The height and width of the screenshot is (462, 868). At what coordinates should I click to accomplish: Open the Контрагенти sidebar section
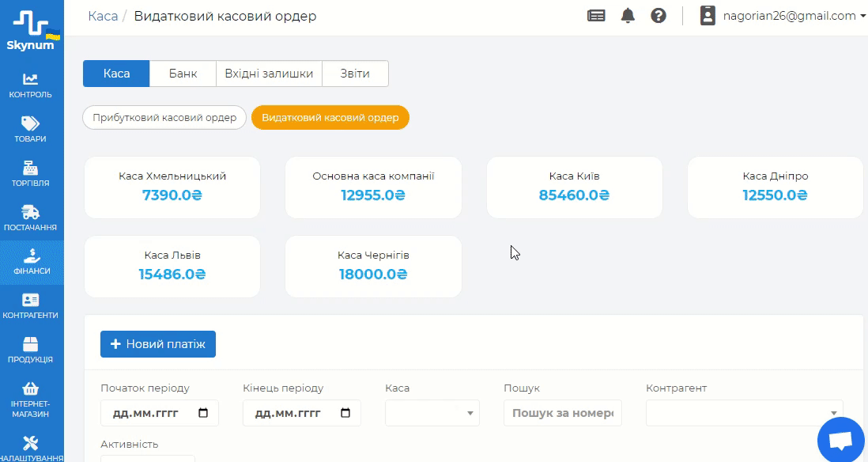31,306
